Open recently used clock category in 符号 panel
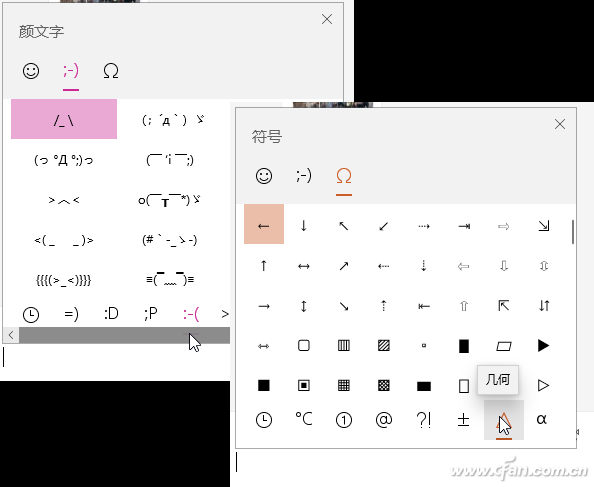The height and width of the screenshot is (487, 594). [264, 420]
